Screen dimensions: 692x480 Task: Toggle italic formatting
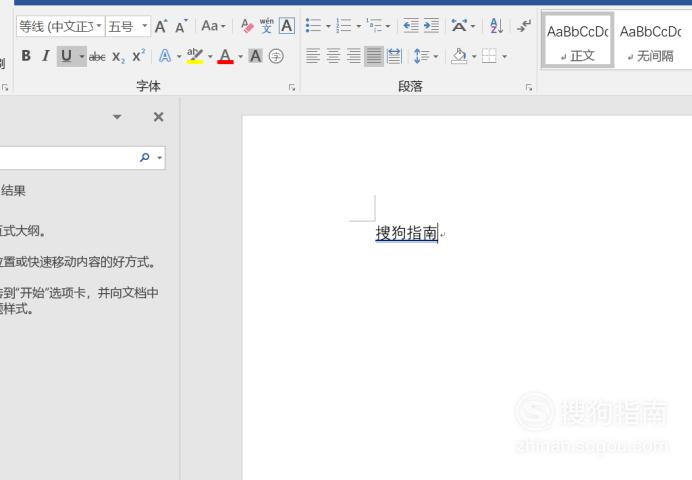pos(45,56)
